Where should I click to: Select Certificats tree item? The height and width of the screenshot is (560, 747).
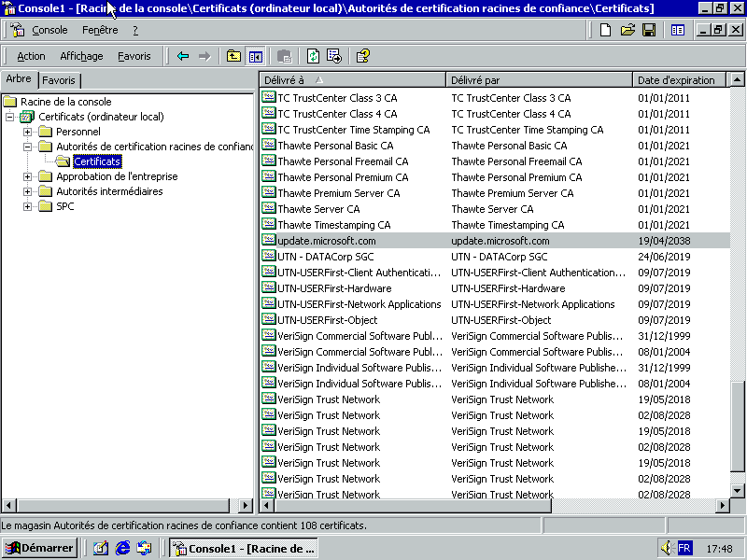click(97, 161)
